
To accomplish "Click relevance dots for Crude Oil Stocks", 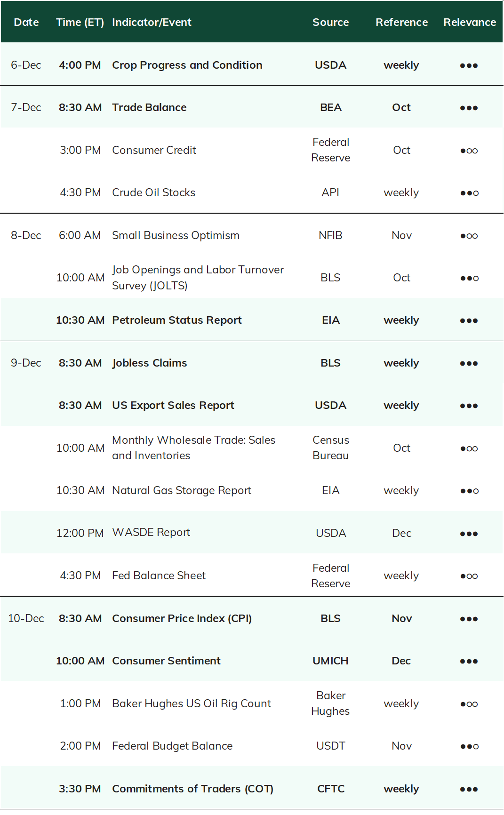I will click(469, 193).
